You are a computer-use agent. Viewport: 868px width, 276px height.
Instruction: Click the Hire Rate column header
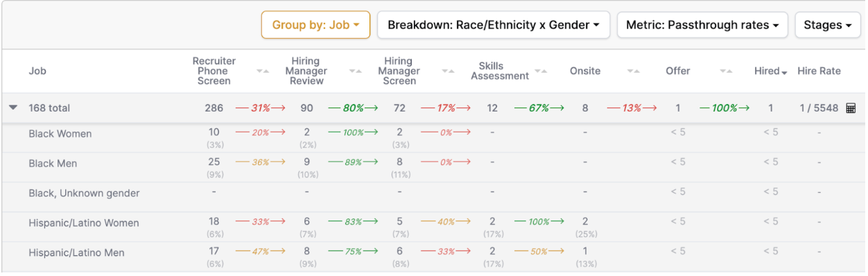coord(819,71)
